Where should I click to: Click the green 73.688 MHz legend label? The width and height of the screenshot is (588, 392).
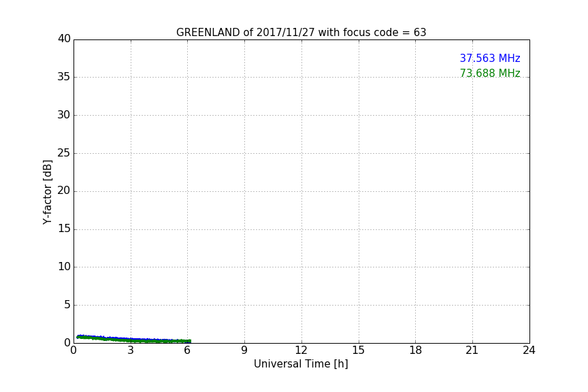click(x=490, y=73)
